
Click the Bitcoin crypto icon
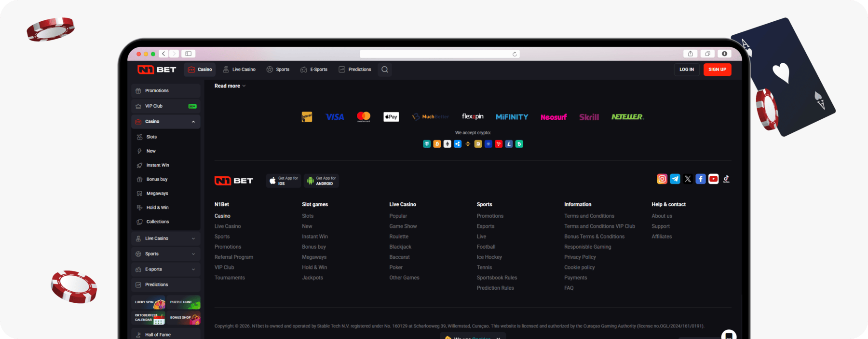point(437,144)
